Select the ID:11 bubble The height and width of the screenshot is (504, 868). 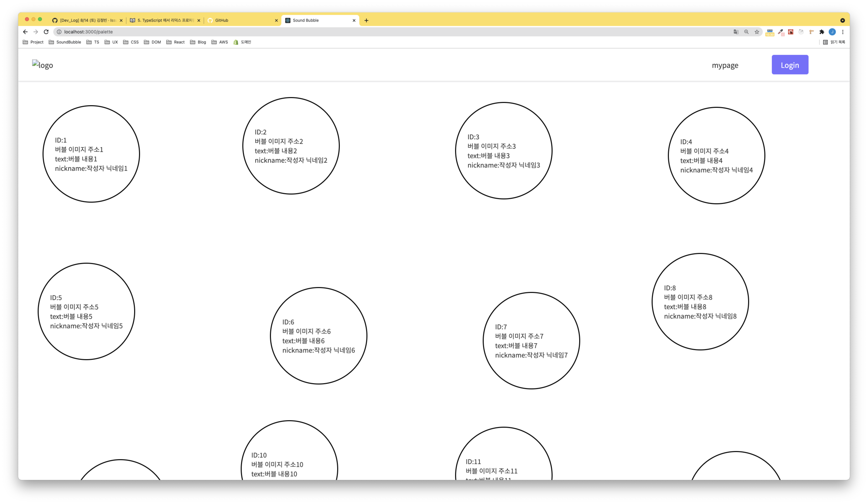[504, 453]
